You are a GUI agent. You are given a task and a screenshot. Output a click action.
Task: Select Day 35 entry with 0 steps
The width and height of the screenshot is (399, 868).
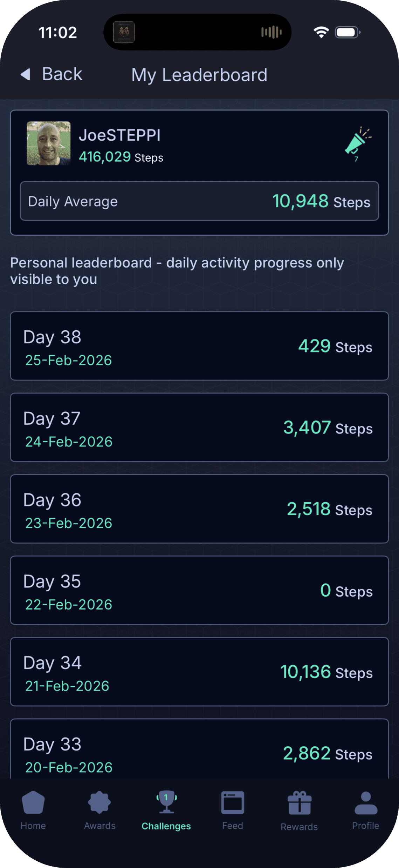click(199, 590)
